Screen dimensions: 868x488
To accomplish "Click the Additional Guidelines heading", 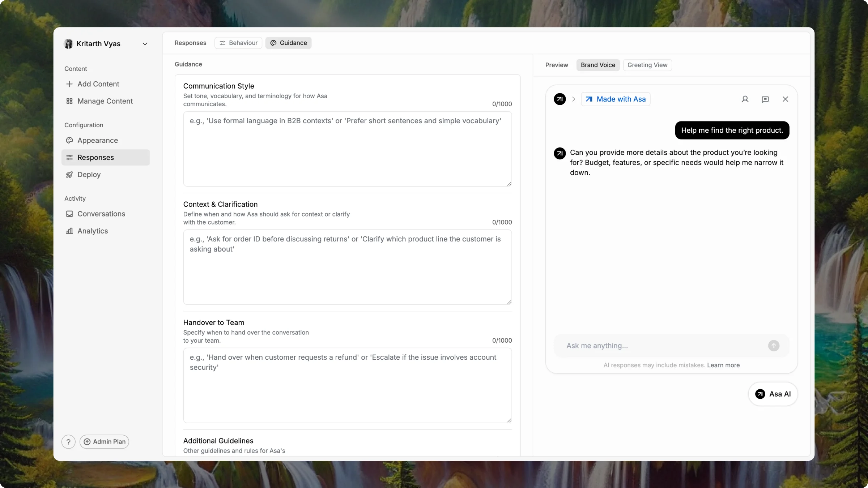I will point(218,441).
